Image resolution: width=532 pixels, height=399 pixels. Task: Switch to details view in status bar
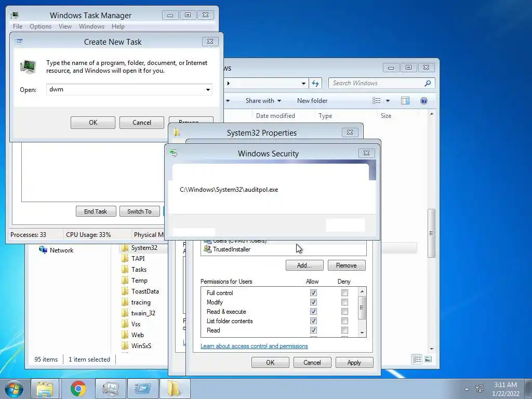[x=417, y=359]
